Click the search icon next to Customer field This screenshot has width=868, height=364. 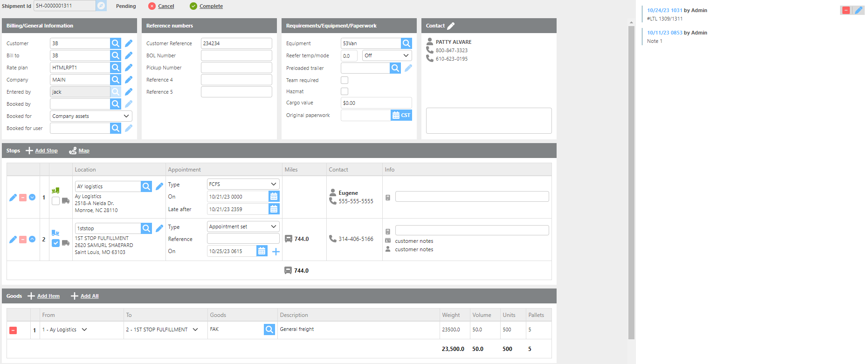click(x=115, y=43)
